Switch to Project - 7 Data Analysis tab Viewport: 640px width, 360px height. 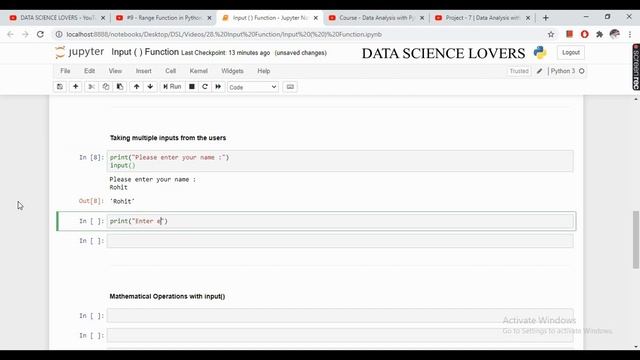(x=482, y=18)
